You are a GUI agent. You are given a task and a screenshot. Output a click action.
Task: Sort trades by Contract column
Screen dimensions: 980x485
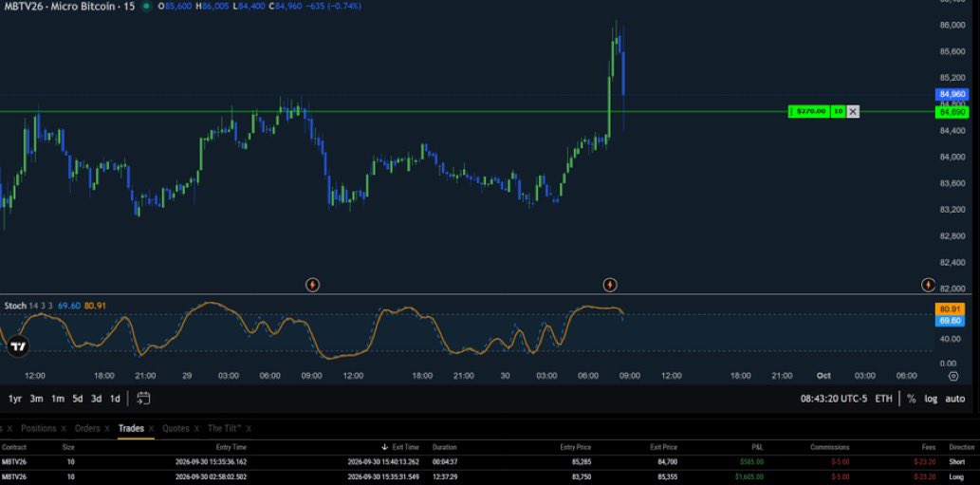(13, 447)
